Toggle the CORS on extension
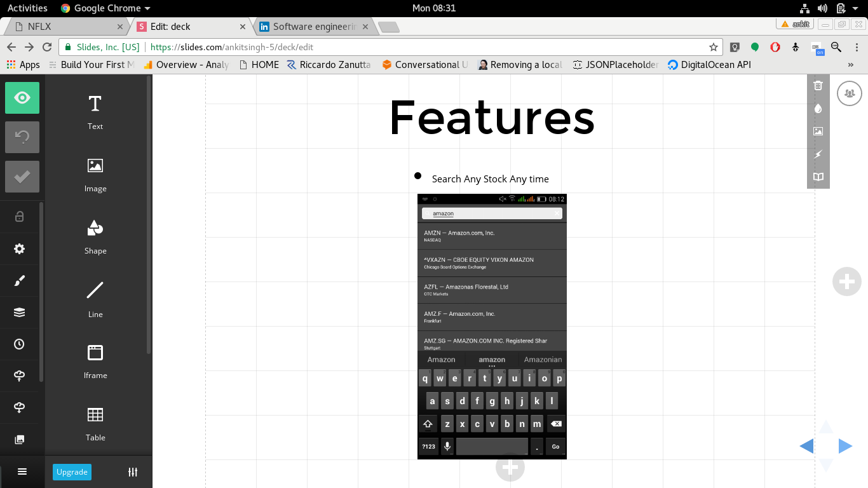 [817, 48]
